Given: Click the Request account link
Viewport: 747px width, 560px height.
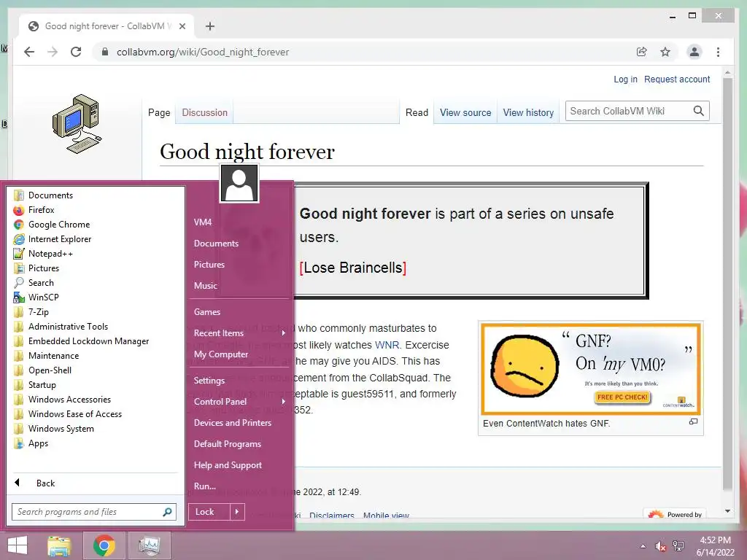Looking at the screenshot, I should click(677, 79).
